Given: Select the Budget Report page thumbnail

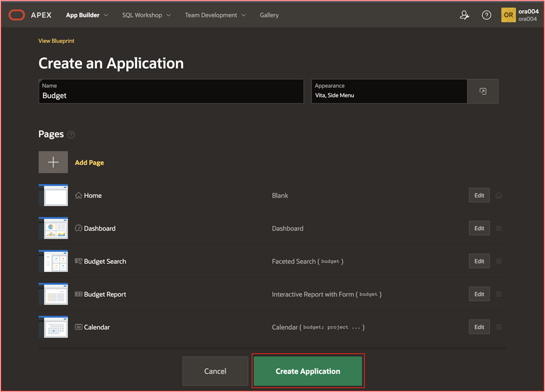Looking at the screenshot, I should [53, 294].
